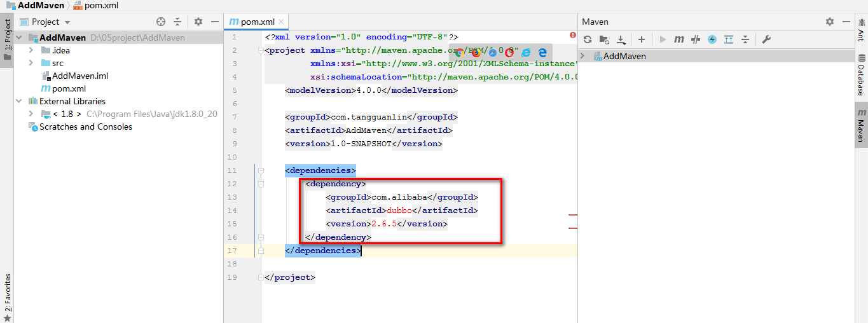Open Database tool window tab
Image resolution: width=868 pixels, height=323 pixels.
861,76
